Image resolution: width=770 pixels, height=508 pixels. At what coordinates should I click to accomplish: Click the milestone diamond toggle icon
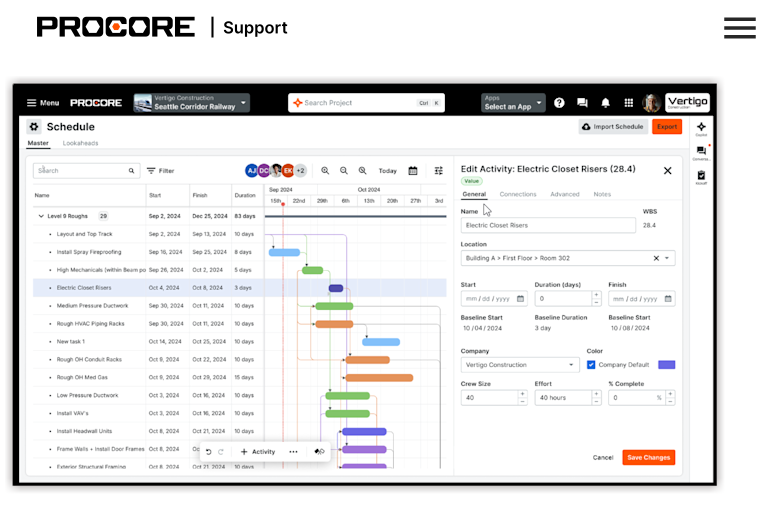319,452
